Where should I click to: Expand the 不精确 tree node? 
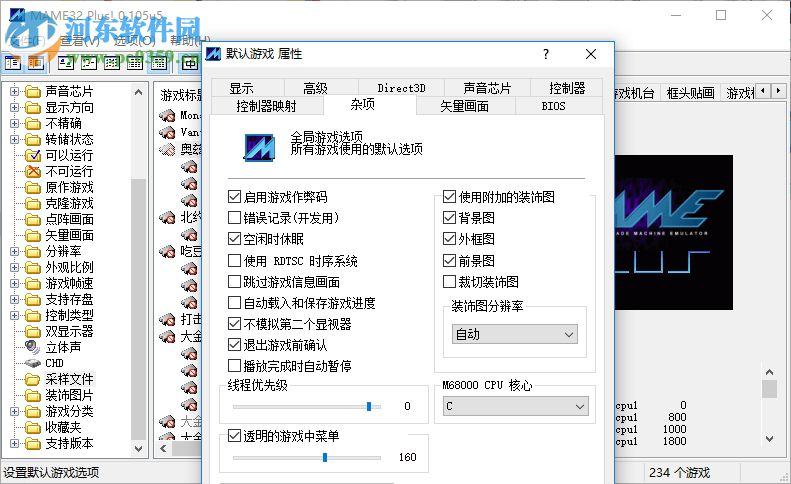[x=14, y=124]
